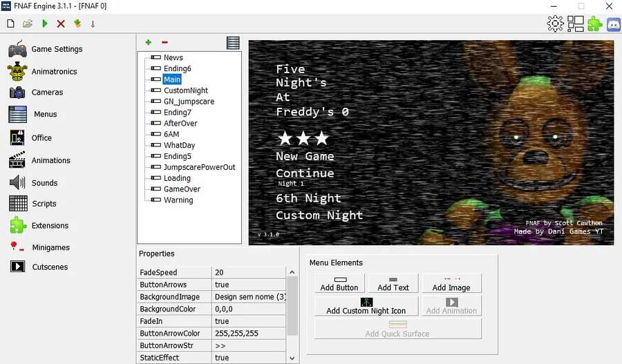This screenshot has width=622, height=364.
Task: Select the Loading menu
Action: 177,178
